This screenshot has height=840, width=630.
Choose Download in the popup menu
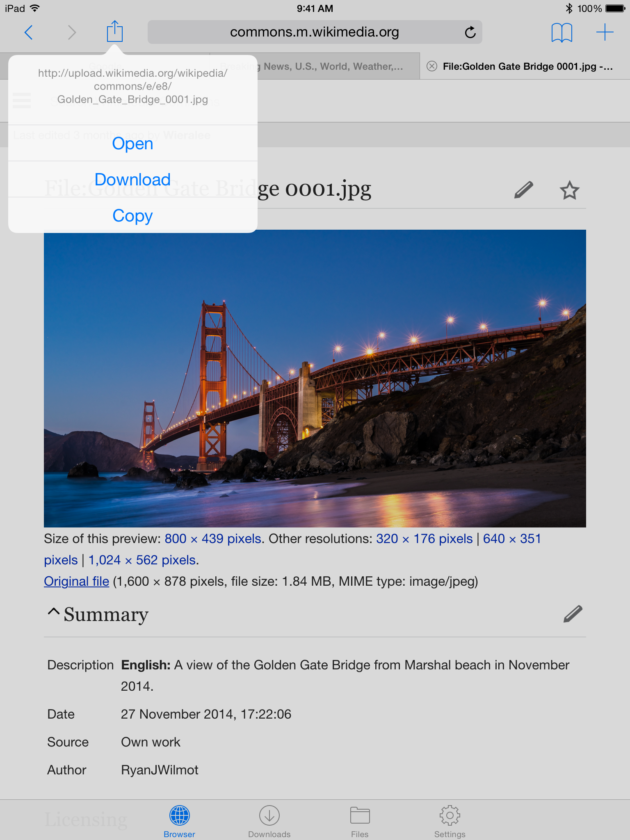pos(133,179)
